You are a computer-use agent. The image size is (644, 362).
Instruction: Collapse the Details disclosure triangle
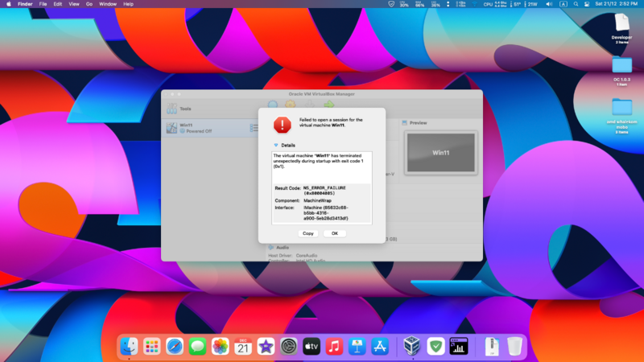(276, 146)
